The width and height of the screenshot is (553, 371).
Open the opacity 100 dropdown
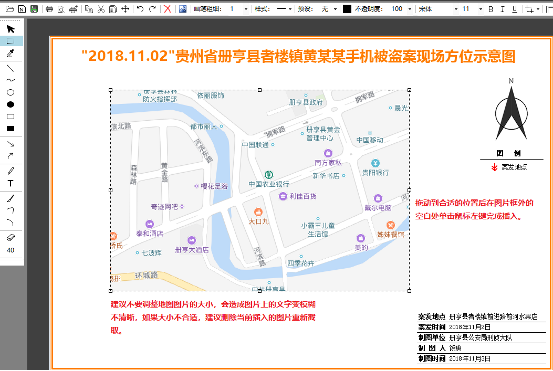[x=409, y=9]
